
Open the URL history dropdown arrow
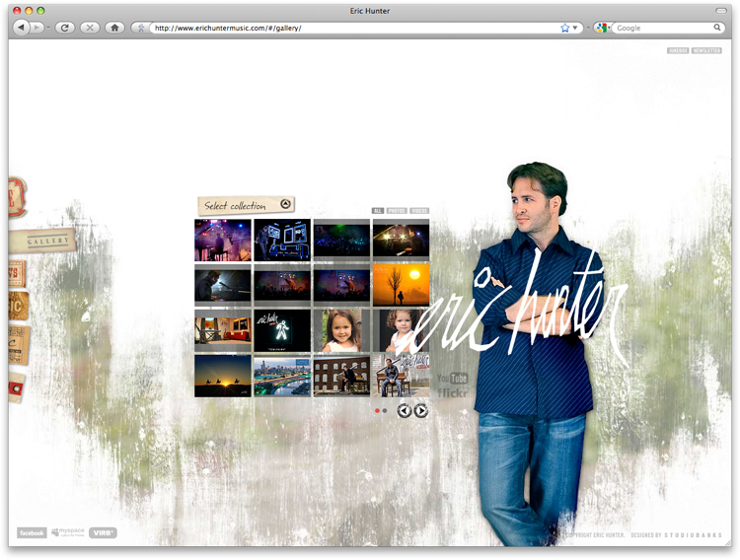pyautogui.click(x=575, y=28)
